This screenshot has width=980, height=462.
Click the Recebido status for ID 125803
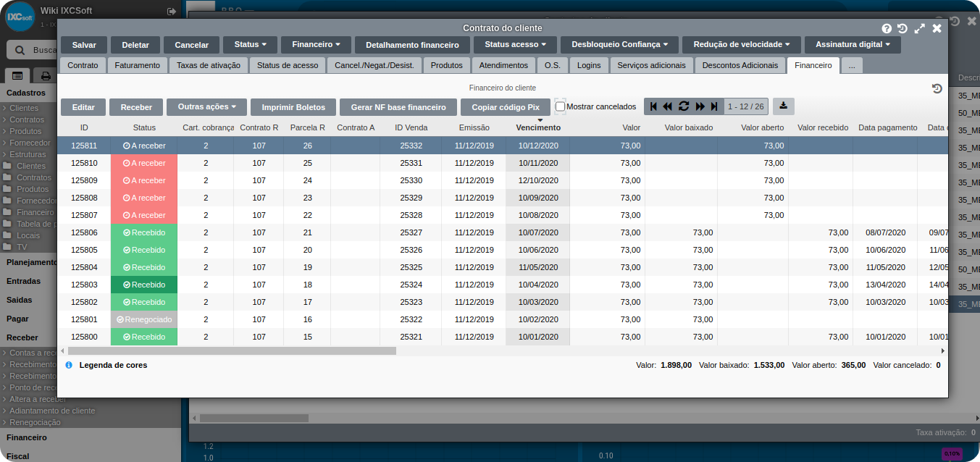click(144, 285)
